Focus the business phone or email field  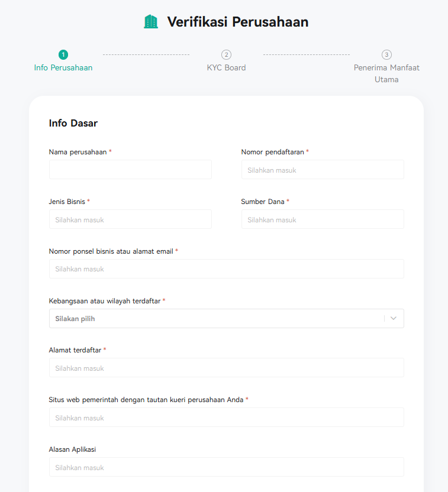226,268
